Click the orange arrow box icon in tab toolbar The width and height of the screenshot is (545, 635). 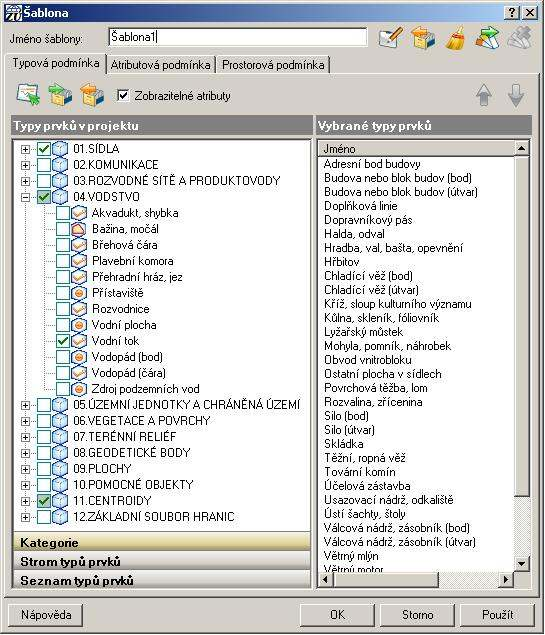click(92, 95)
